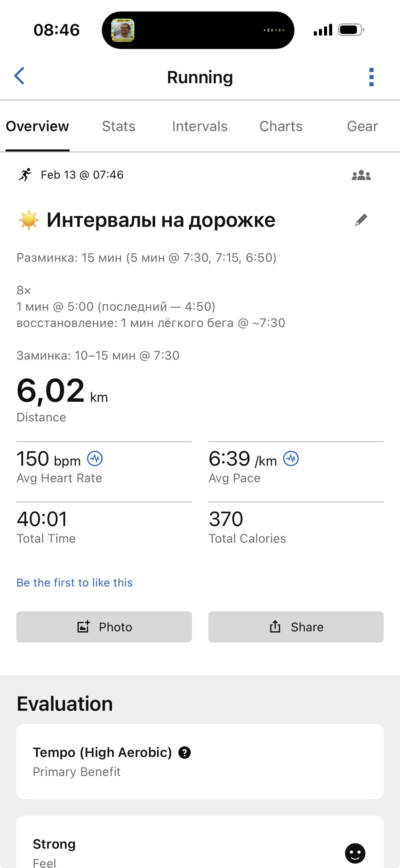Tap the heart rate zone graph icon
Image resolution: width=400 pixels, height=868 pixels.
[x=95, y=459]
